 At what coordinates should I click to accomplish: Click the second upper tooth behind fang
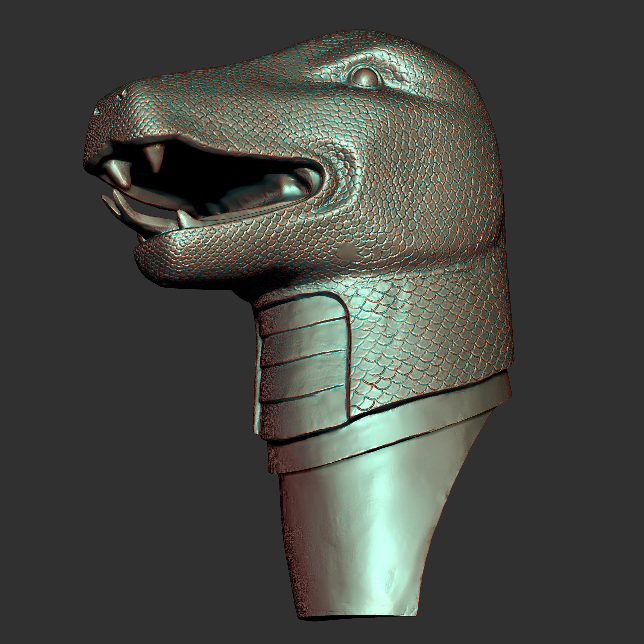154,156
